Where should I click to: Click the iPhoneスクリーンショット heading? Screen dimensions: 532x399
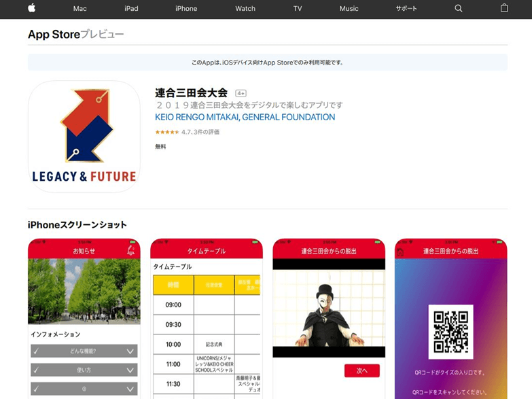tap(77, 225)
